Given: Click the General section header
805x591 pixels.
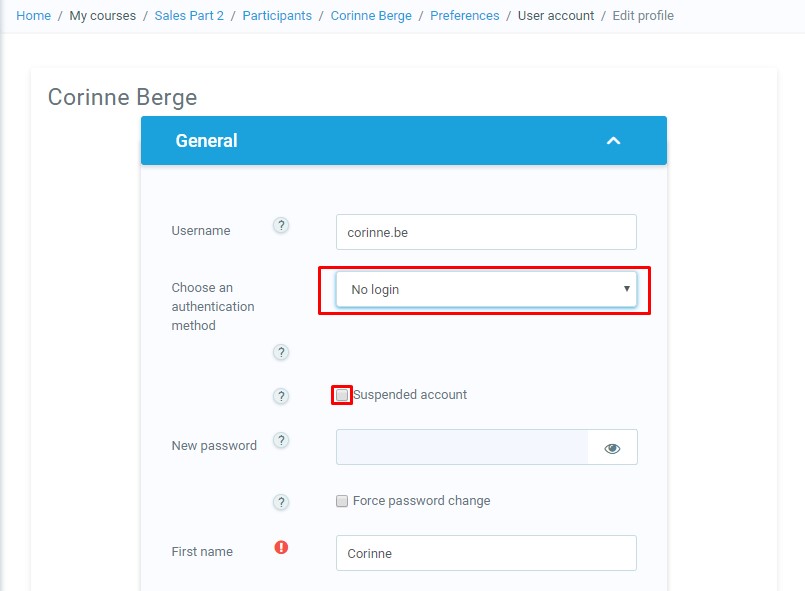Looking at the screenshot, I should [207, 141].
